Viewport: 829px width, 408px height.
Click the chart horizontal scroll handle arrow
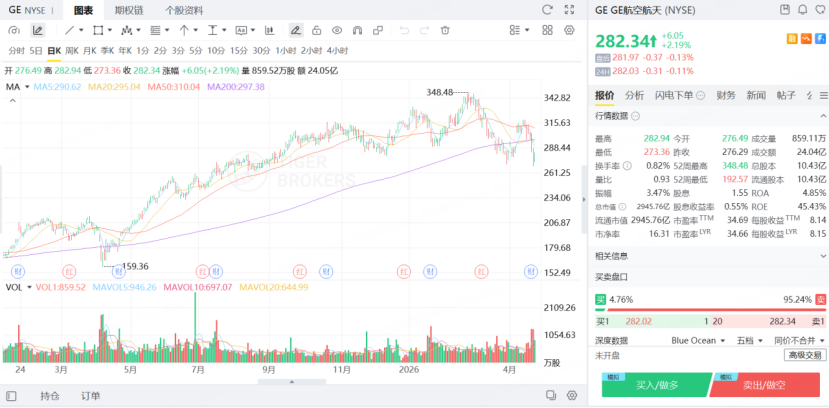[x=291, y=382]
